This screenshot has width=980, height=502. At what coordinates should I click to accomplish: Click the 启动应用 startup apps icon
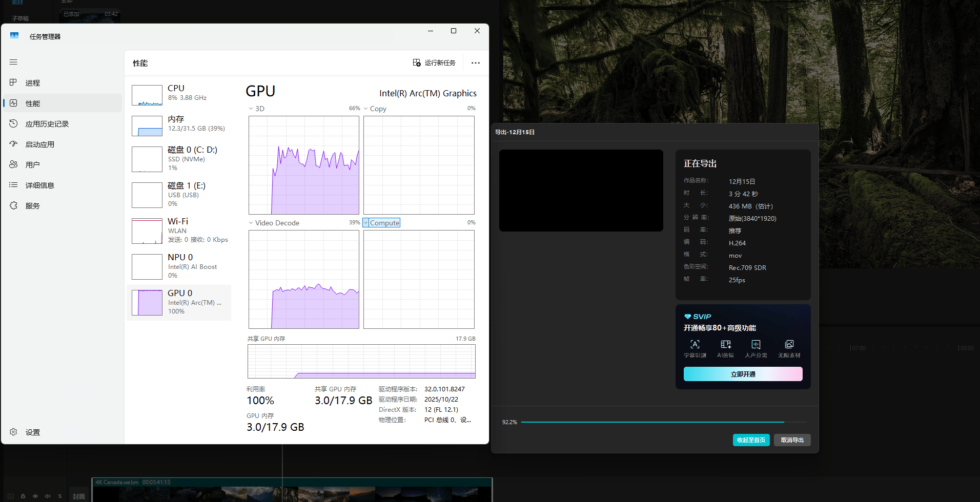pyautogui.click(x=13, y=144)
